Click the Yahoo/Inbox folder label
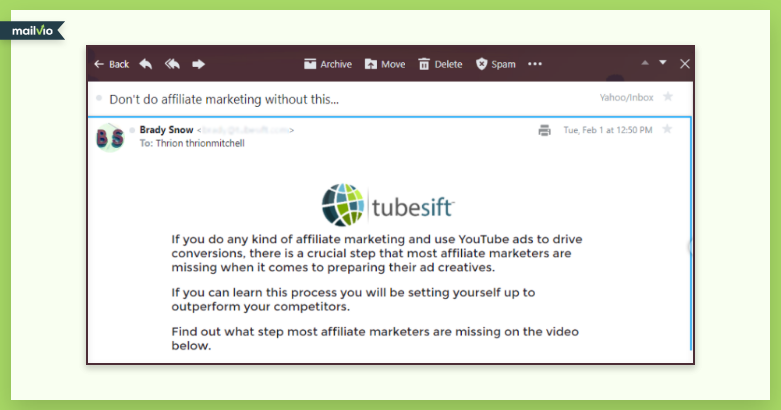Screen dimensions: 781x410 click(626, 98)
